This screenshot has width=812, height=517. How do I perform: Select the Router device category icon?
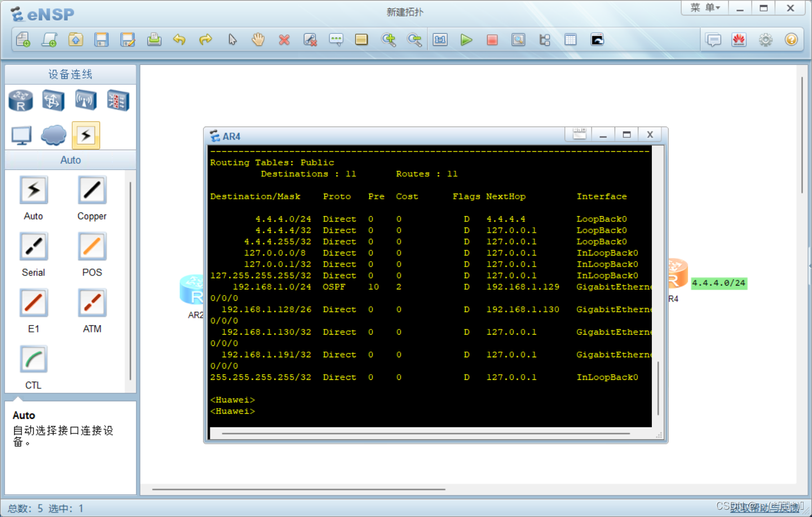point(21,100)
